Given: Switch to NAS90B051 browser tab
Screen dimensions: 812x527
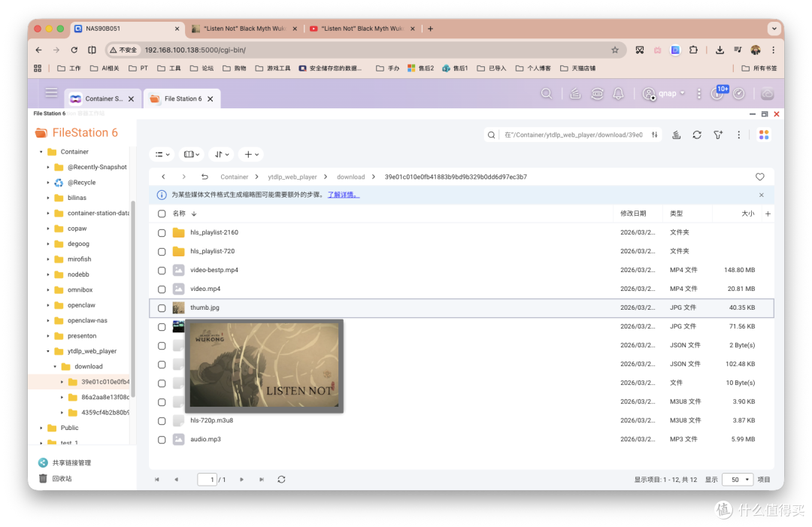Looking at the screenshot, I should (x=127, y=29).
